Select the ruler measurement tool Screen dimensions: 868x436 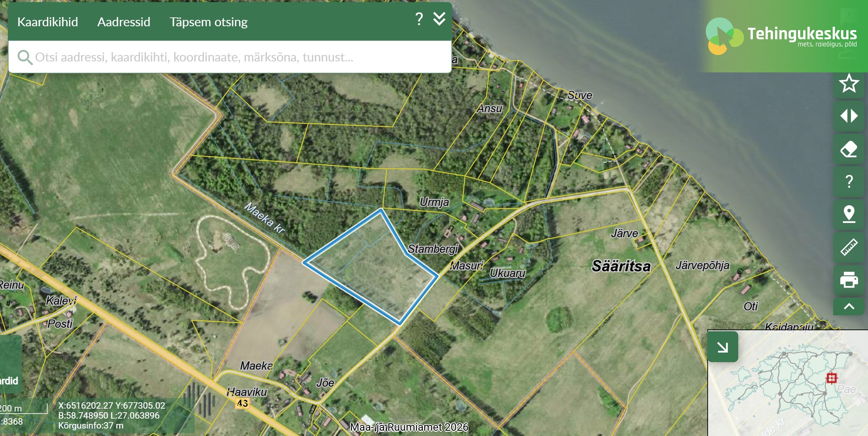pos(849,247)
